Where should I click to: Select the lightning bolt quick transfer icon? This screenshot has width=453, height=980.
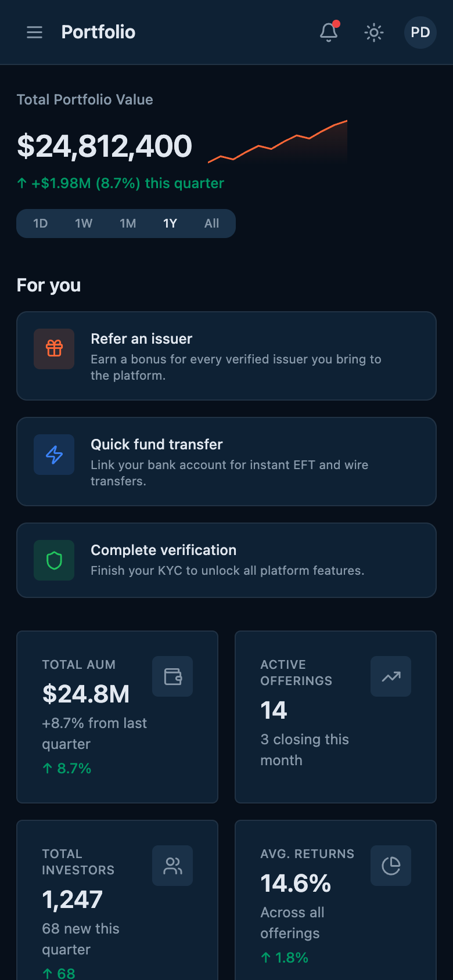pyautogui.click(x=53, y=455)
